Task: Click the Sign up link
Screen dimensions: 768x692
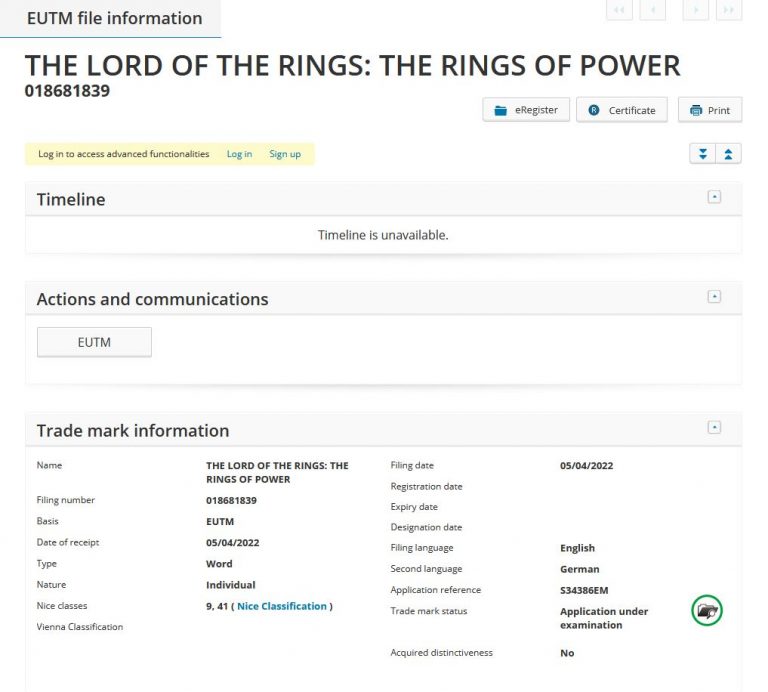Action: coord(285,154)
